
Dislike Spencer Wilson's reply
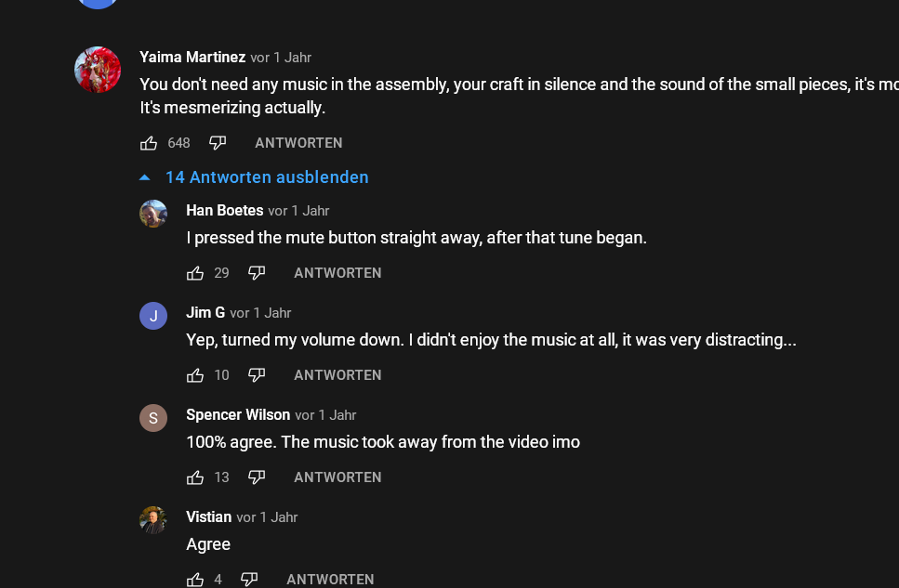tap(257, 477)
